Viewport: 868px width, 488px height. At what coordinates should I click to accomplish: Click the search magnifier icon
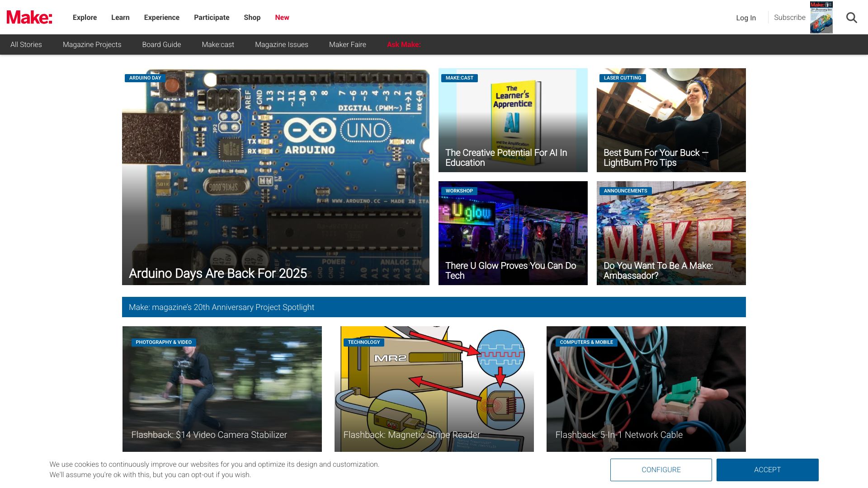click(851, 18)
